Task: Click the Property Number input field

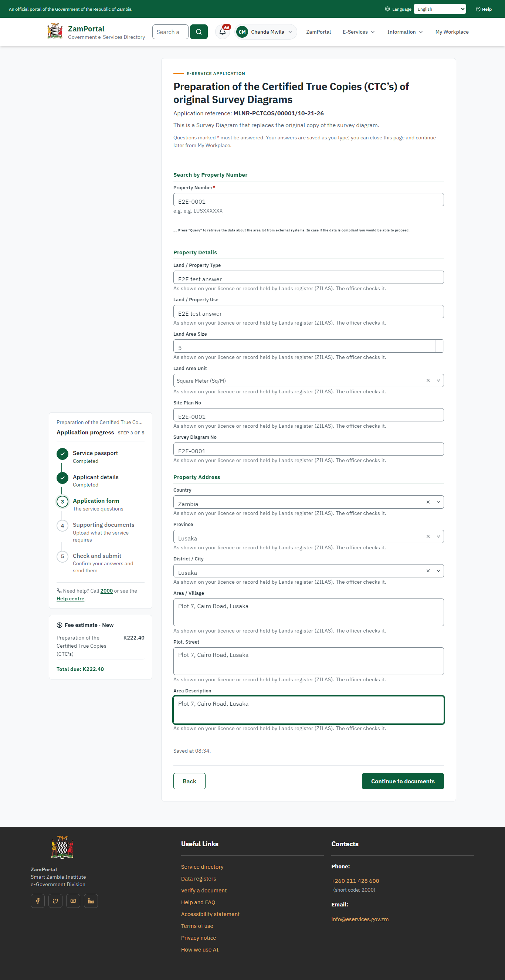Action: coord(309,200)
